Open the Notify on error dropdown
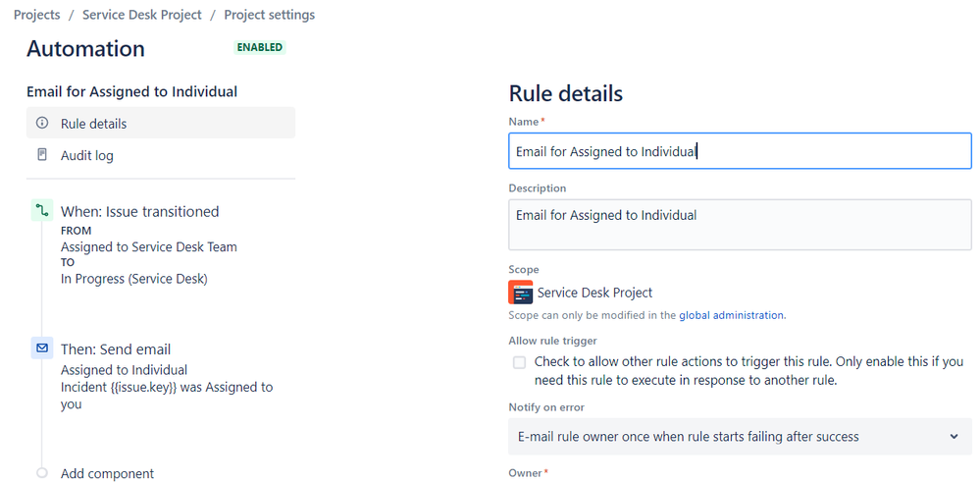Image resolution: width=980 pixels, height=482 pixels. point(740,437)
